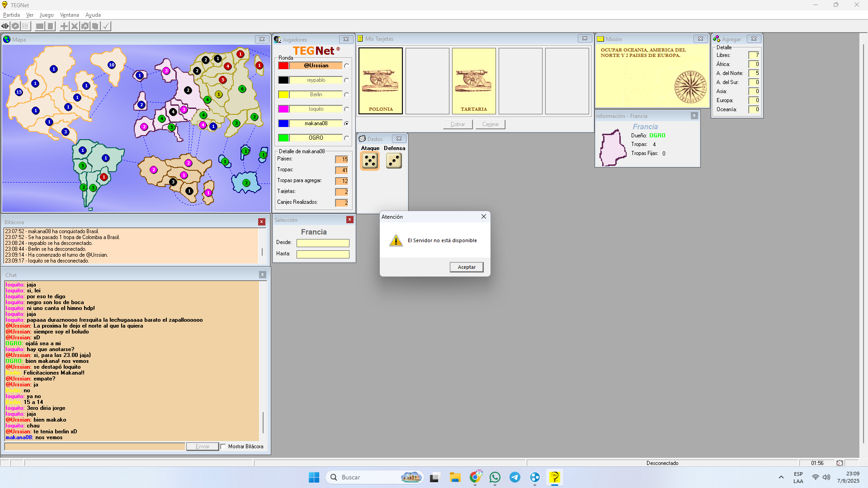868x488 pixels.
Task: Click the status bar icon next to timer
Action: (840, 463)
